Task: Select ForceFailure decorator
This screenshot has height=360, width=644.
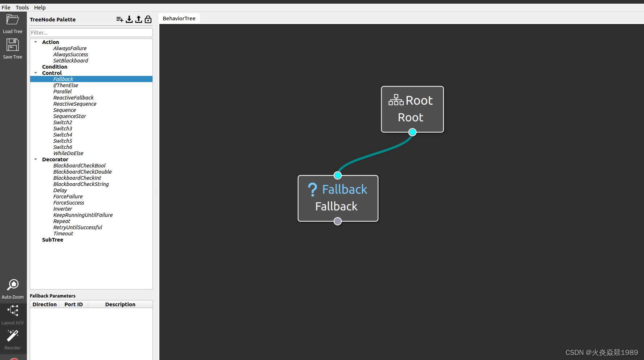Action: click(68, 197)
